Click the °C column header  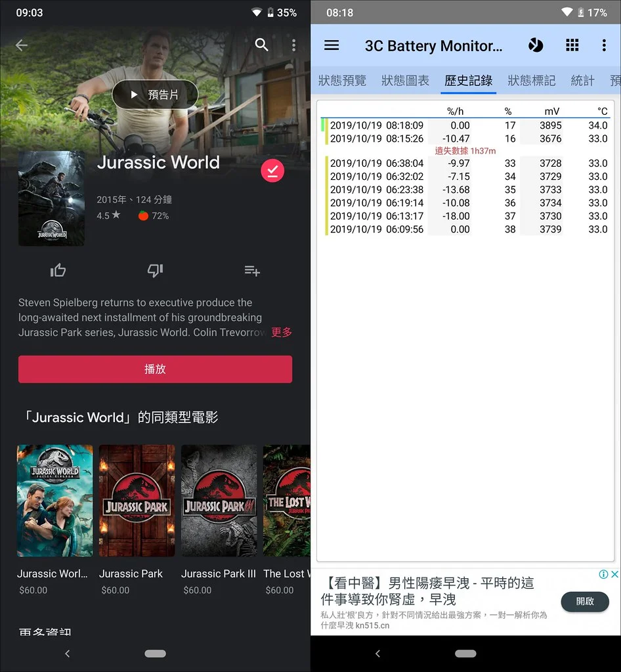click(603, 112)
